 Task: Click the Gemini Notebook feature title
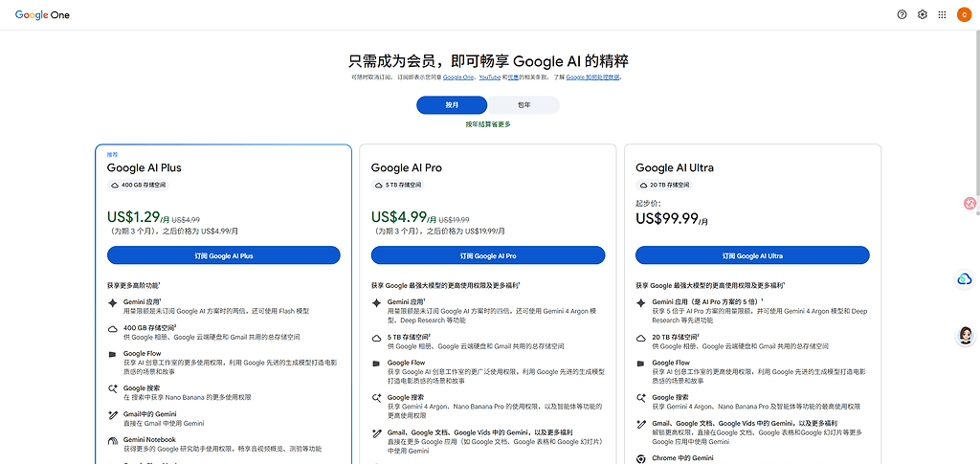tap(149, 440)
